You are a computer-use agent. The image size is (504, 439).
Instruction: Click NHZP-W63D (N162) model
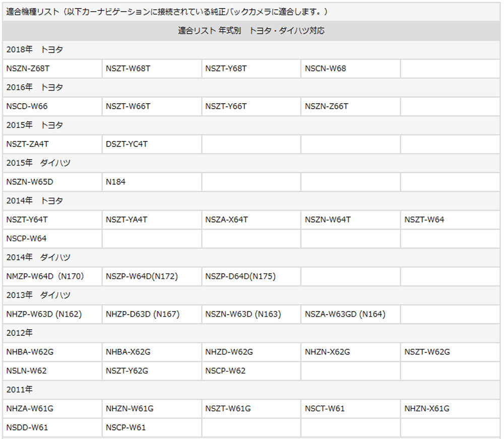pos(52,314)
